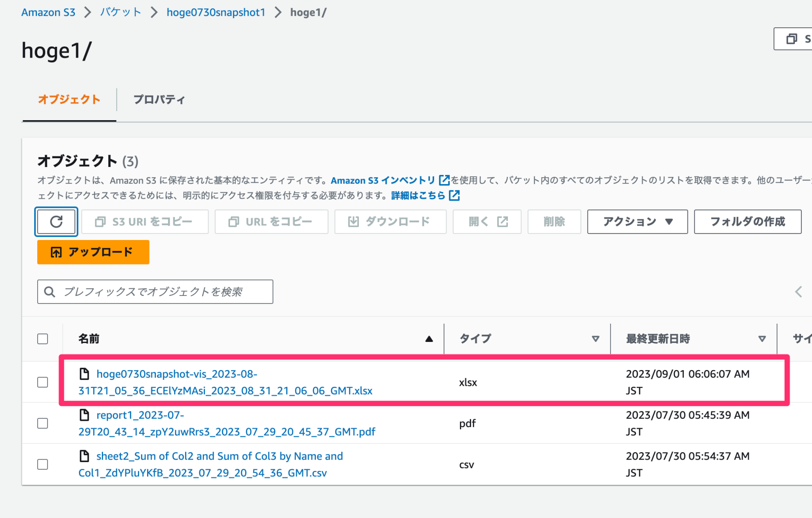Click the refresh objects icon
This screenshot has width=812, height=518.
coord(56,222)
